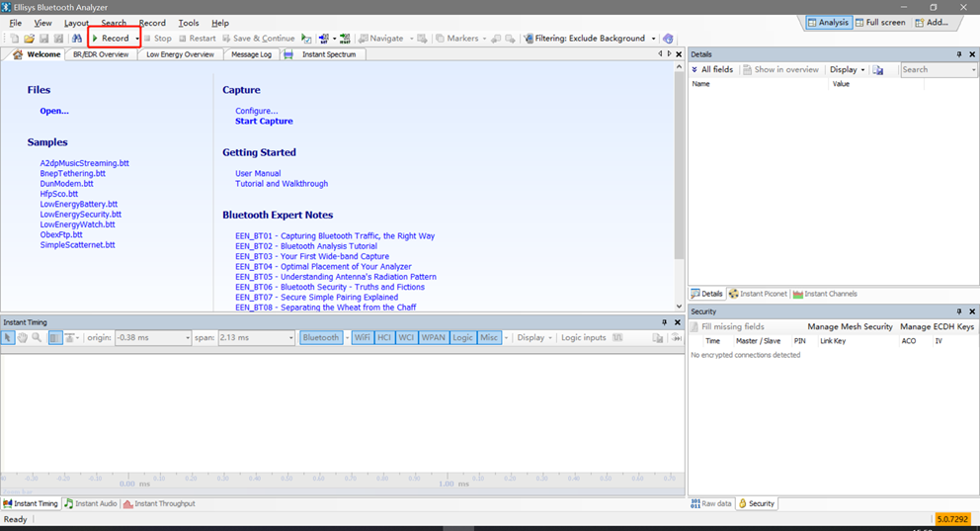Click the green RESET icon in toolbar
This screenshot has width=980, height=531.
(345, 39)
